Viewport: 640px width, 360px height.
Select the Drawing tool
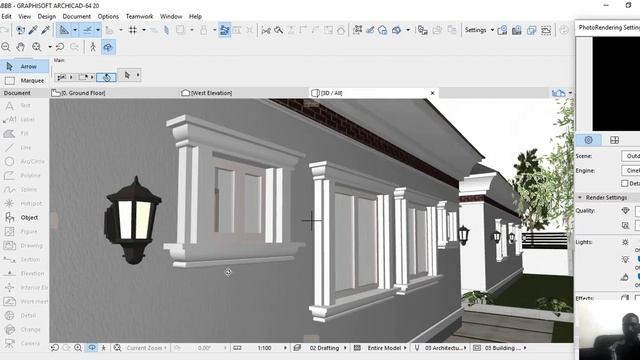coord(24,245)
